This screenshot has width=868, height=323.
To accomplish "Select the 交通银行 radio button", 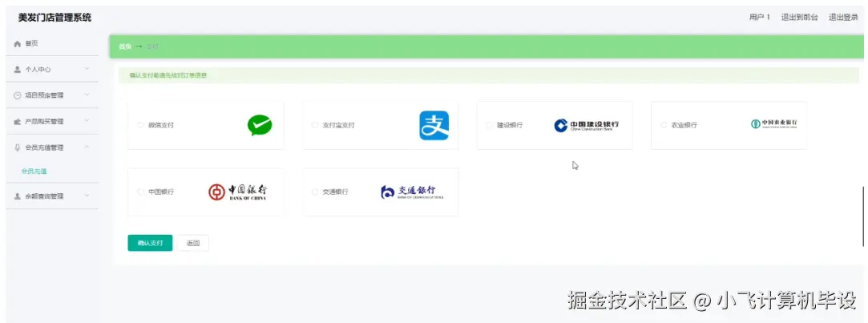I will [x=315, y=192].
